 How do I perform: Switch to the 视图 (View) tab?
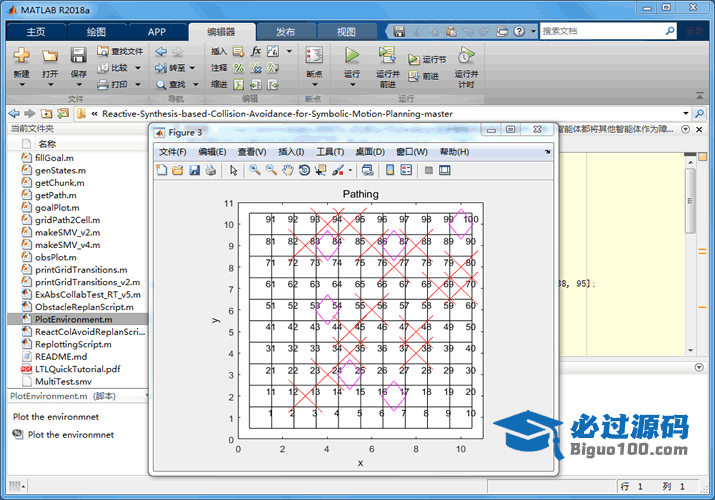point(346,32)
